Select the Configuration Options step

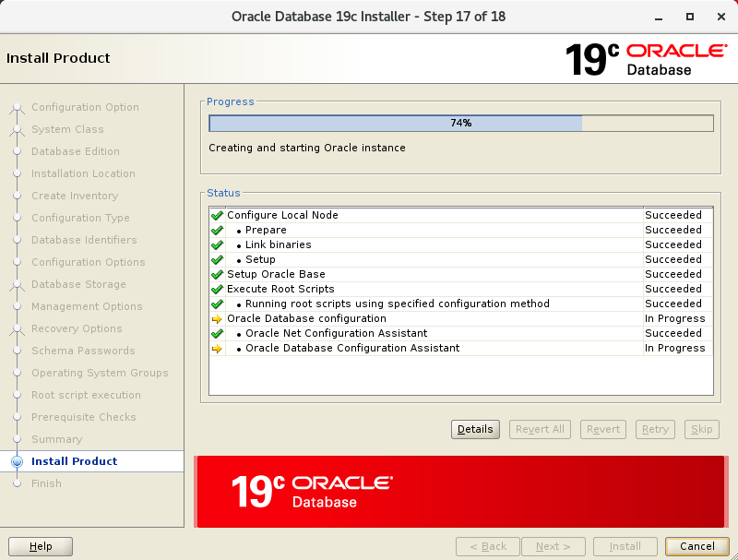point(89,262)
